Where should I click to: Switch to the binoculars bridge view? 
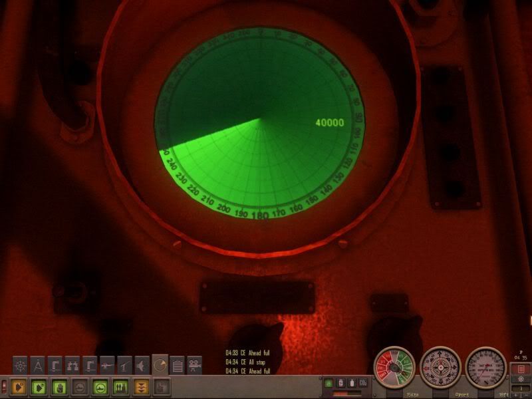click(x=72, y=366)
